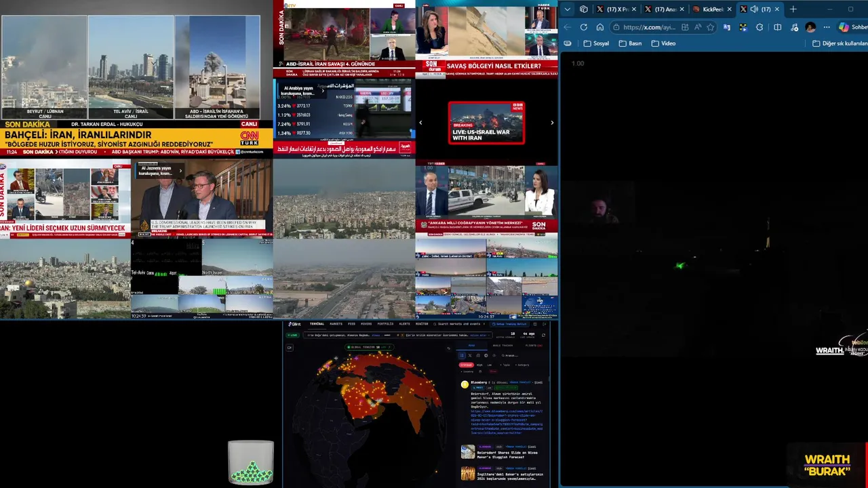This screenshot has height=488, width=868.
Task: Switch to the KickPeek browser tab
Action: click(712, 9)
